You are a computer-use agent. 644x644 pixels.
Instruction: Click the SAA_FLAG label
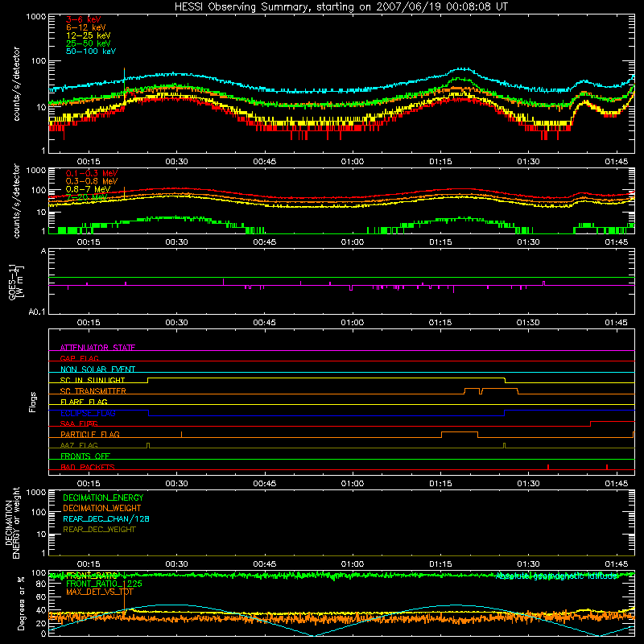[x=79, y=423]
